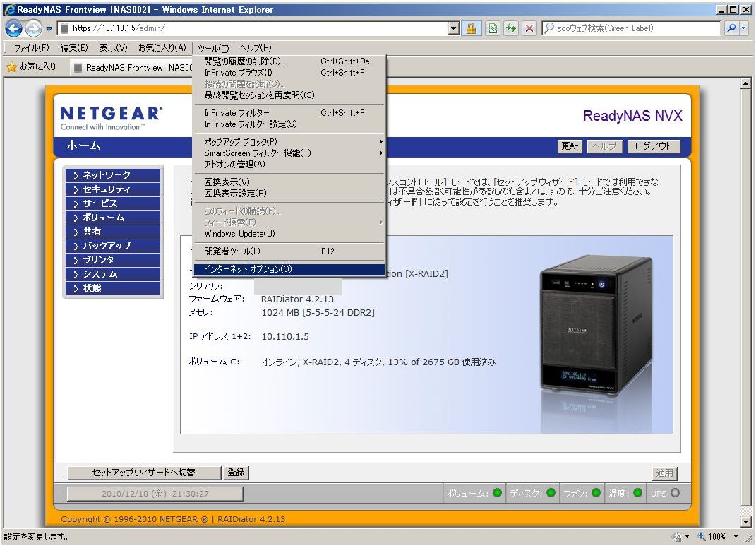Viewport: 756px width, 546px height.
Task: Expand the 状態 sidebar section
Action: tap(113, 288)
